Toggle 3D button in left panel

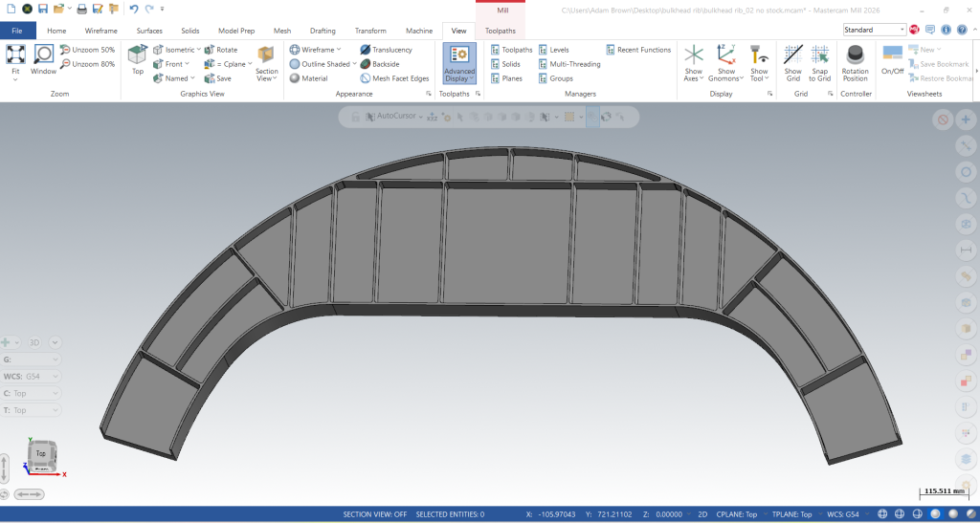[x=35, y=342]
